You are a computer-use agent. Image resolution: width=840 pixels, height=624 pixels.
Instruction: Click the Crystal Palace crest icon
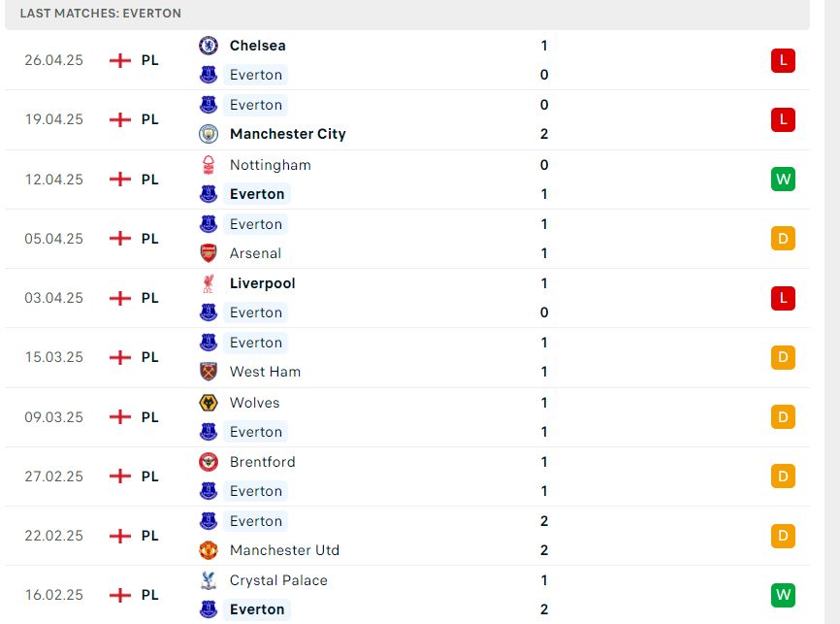click(x=209, y=580)
